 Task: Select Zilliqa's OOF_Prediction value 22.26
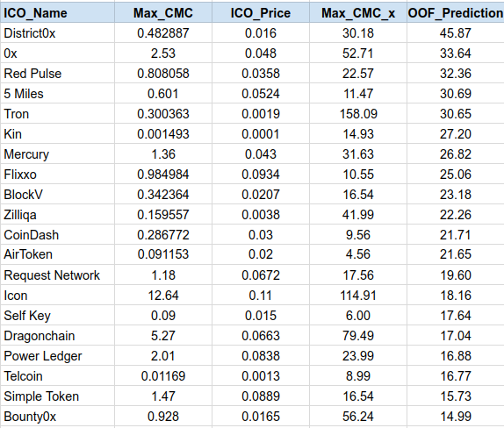click(456, 215)
